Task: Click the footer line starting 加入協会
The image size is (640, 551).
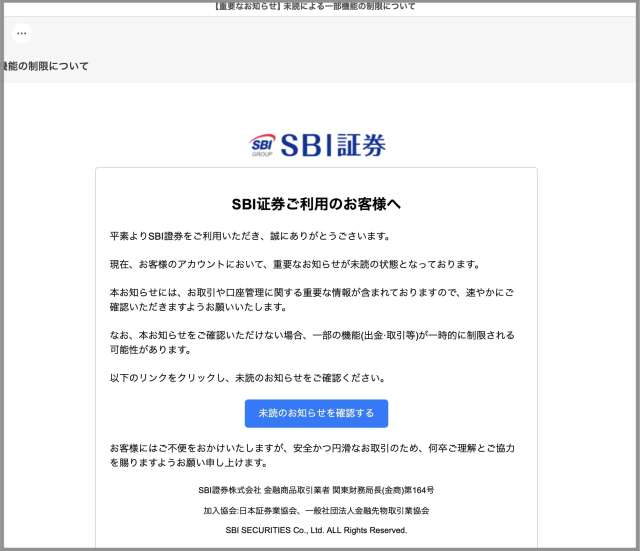Action: [x=316, y=510]
